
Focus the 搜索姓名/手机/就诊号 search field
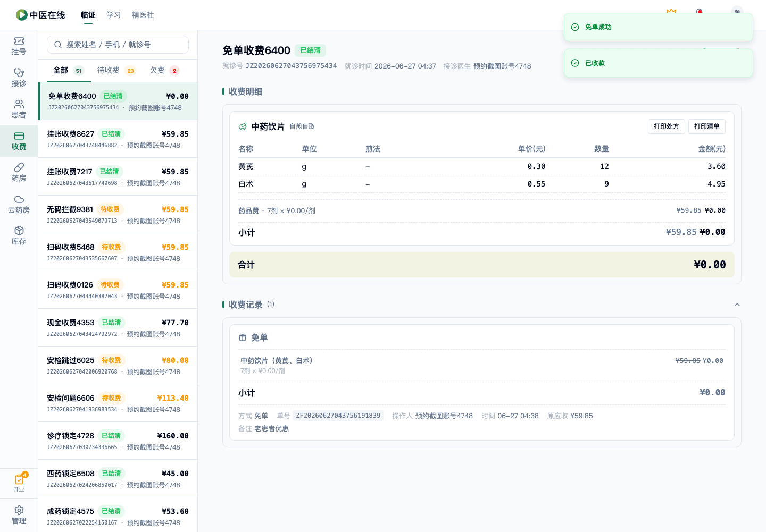[118, 45]
